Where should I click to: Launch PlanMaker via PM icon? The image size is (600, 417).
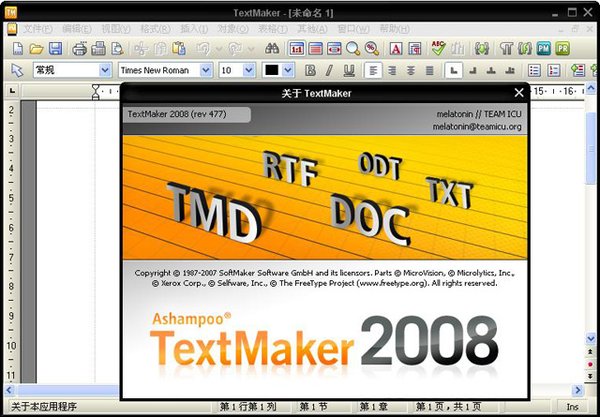[543, 49]
